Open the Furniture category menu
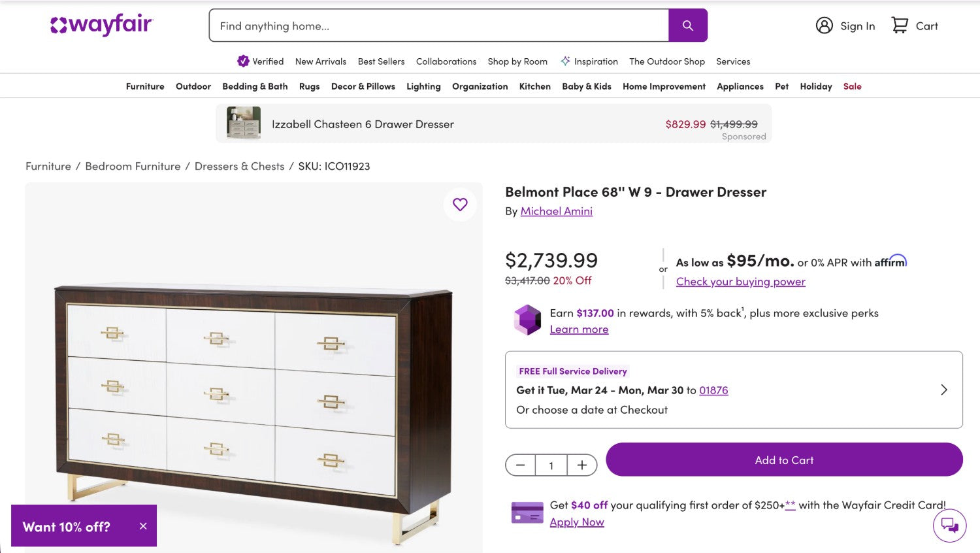 (145, 86)
